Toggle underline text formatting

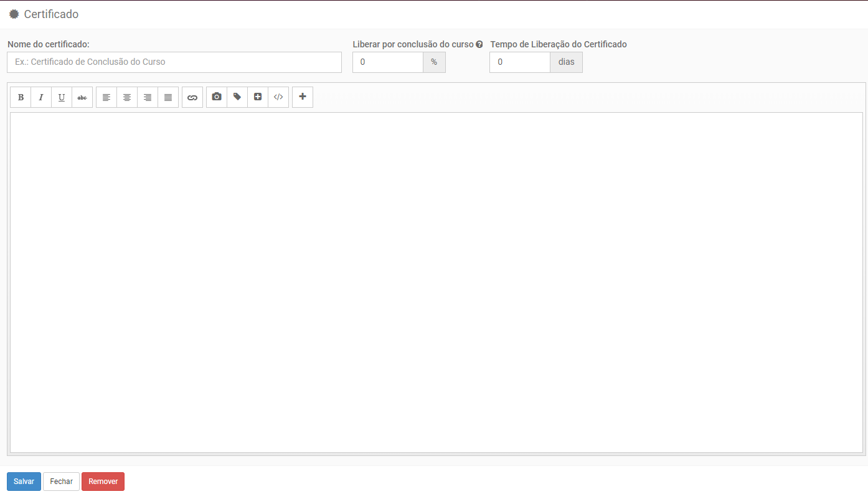click(x=62, y=97)
